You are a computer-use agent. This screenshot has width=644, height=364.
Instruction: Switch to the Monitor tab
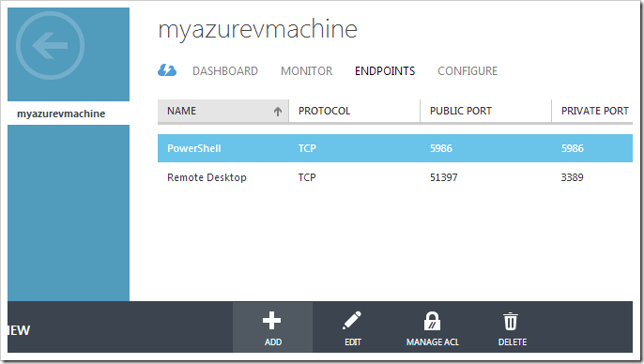pyautogui.click(x=306, y=71)
